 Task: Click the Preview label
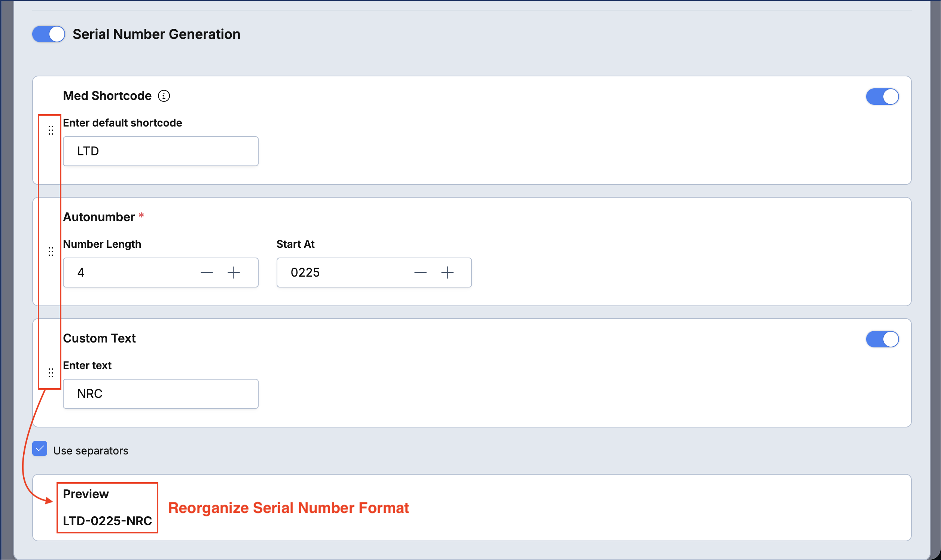[x=86, y=494]
